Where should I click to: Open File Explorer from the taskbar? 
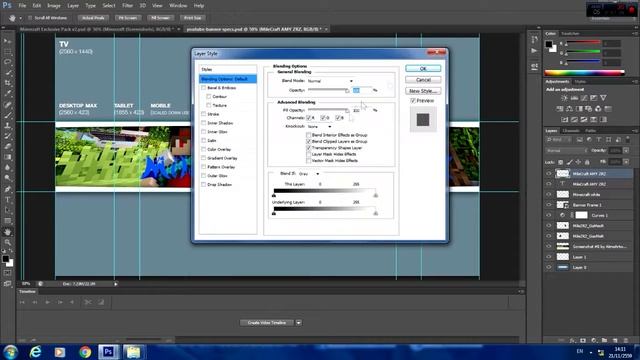tap(133, 351)
